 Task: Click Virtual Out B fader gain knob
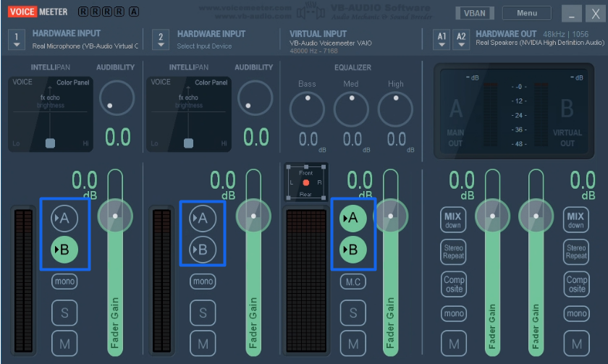point(536,216)
